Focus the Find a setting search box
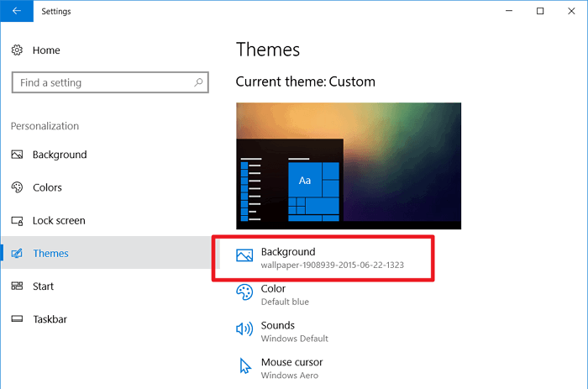 point(110,82)
